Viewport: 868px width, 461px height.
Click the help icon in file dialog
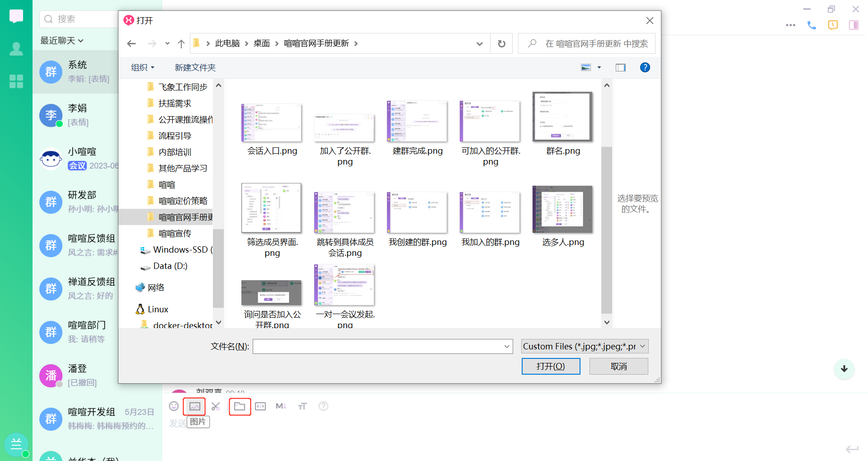click(x=645, y=67)
